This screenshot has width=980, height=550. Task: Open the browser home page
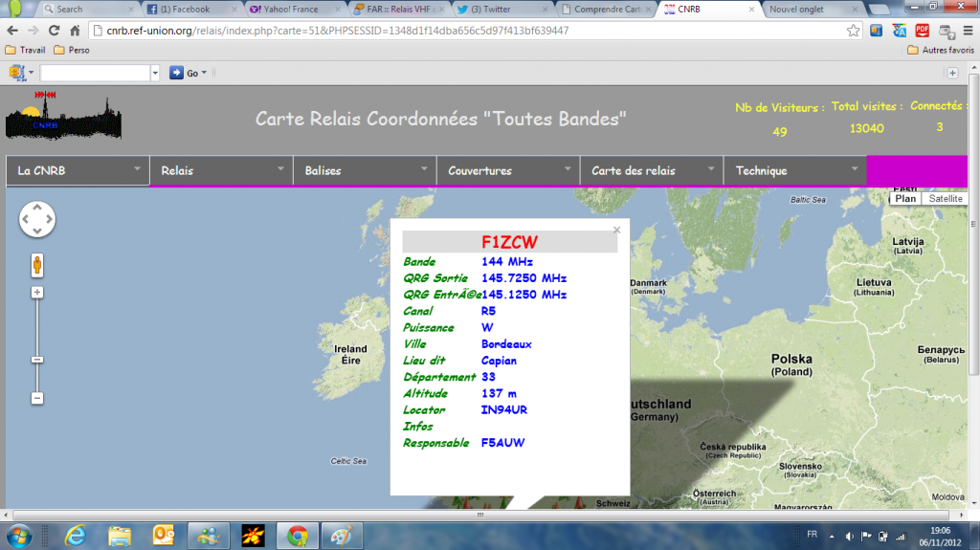tap(75, 31)
